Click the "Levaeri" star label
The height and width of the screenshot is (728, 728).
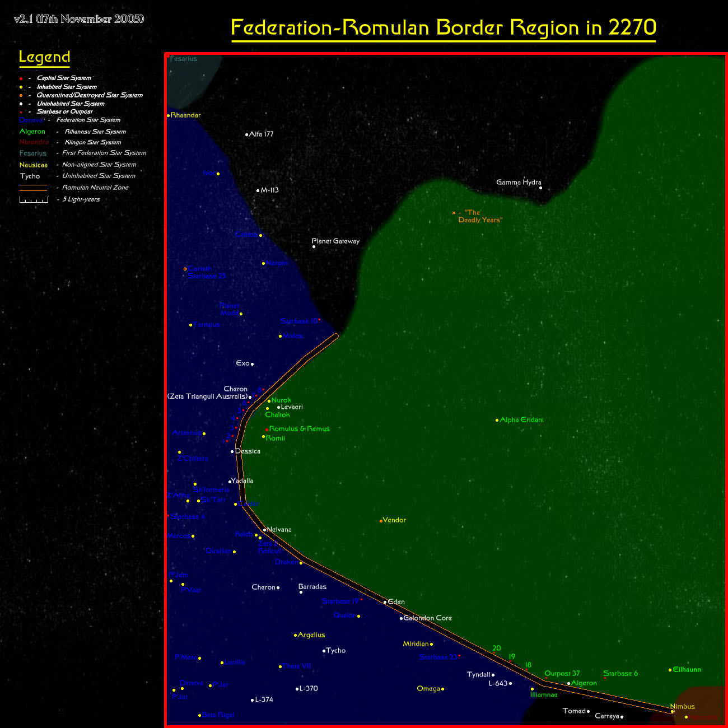(292, 407)
